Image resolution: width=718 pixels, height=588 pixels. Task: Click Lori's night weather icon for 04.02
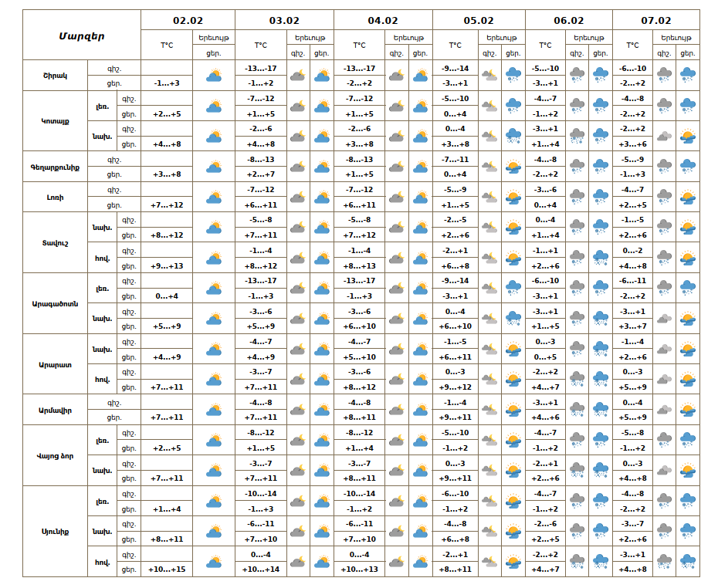(x=397, y=198)
